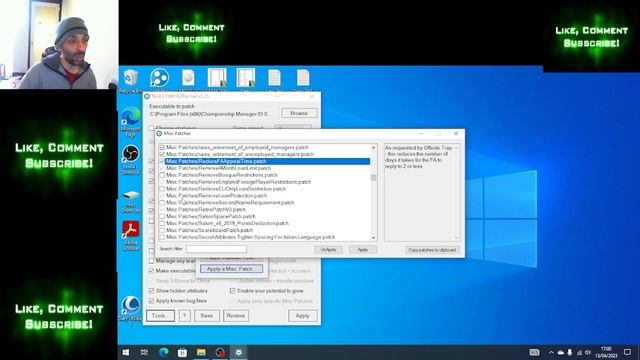Click the OneDrive cloud tray icon

(x=561, y=352)
